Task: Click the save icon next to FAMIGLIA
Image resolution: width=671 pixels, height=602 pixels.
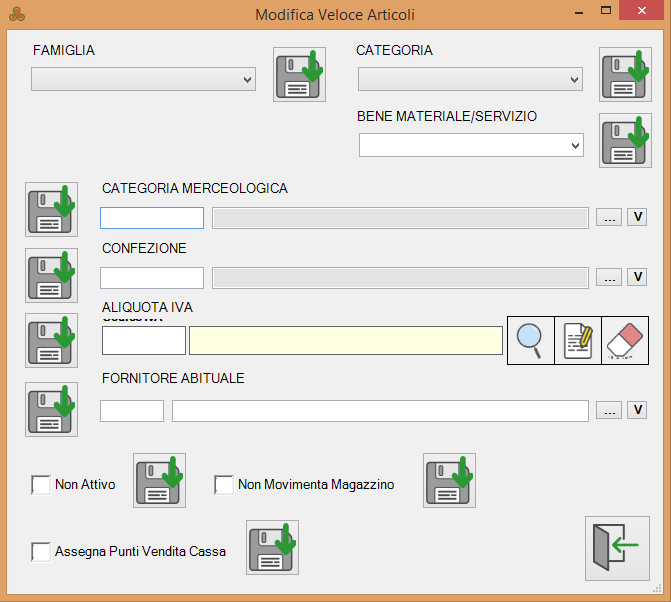Action: click(299, 74)
